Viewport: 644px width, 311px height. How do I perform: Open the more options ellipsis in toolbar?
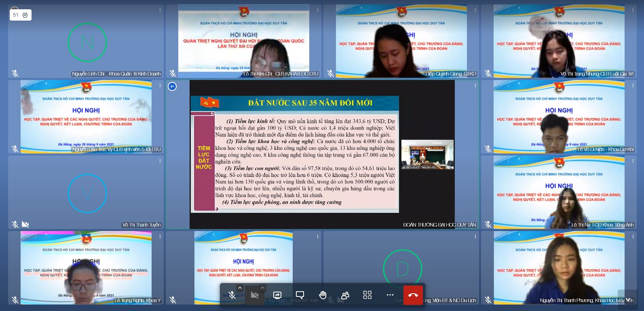pyautogui.click(x=390, y=295)
